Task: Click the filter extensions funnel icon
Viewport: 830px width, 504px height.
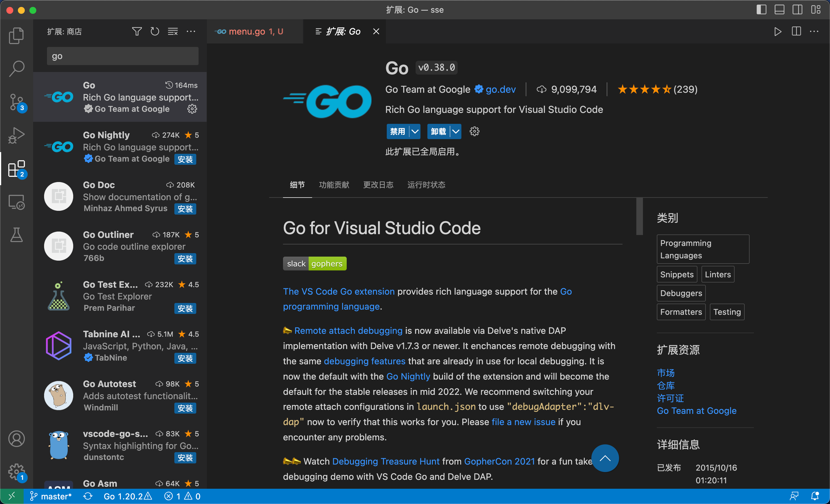Action: (136, 32)
